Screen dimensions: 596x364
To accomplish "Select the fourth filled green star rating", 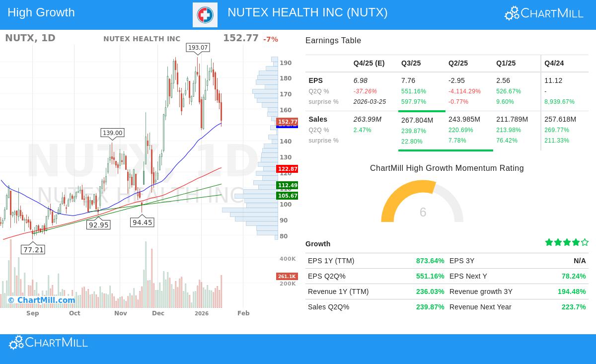I will pos(576,242).
